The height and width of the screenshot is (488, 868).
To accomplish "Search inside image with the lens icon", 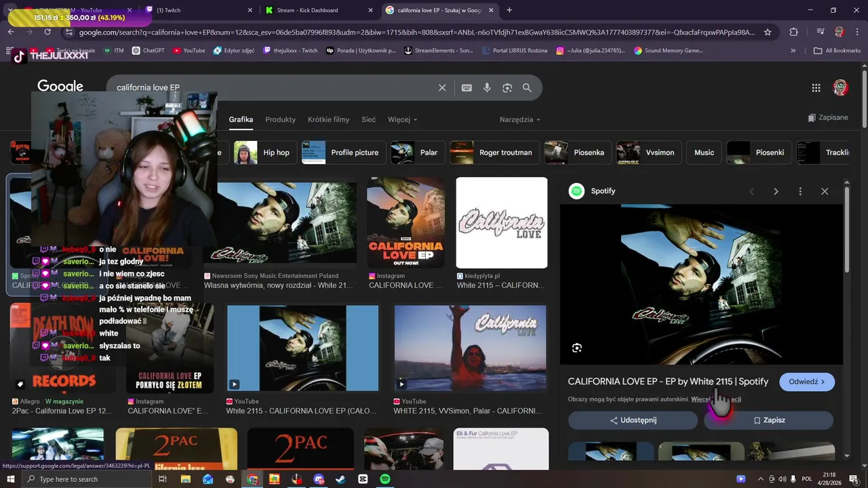I will tap(577, 348).
